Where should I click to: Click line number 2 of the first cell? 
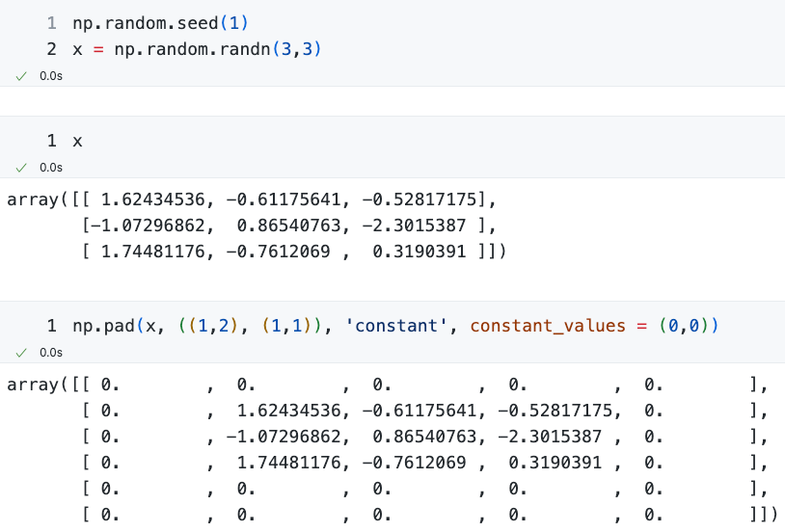[x=52, y=48]
